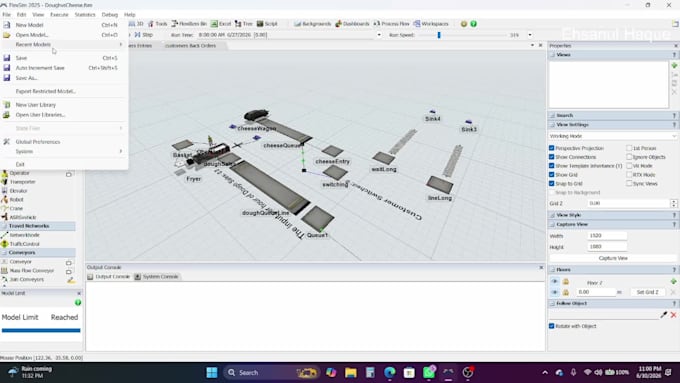Viewport: 680px width, 383px height.
Task: Open the Workspaces toolbar item
Action: [431, 24]
